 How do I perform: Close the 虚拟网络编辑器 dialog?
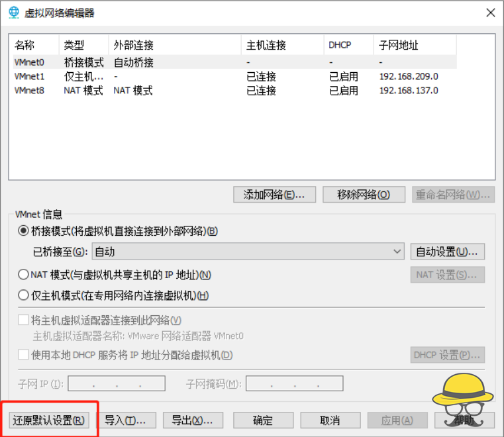point(491,13)
